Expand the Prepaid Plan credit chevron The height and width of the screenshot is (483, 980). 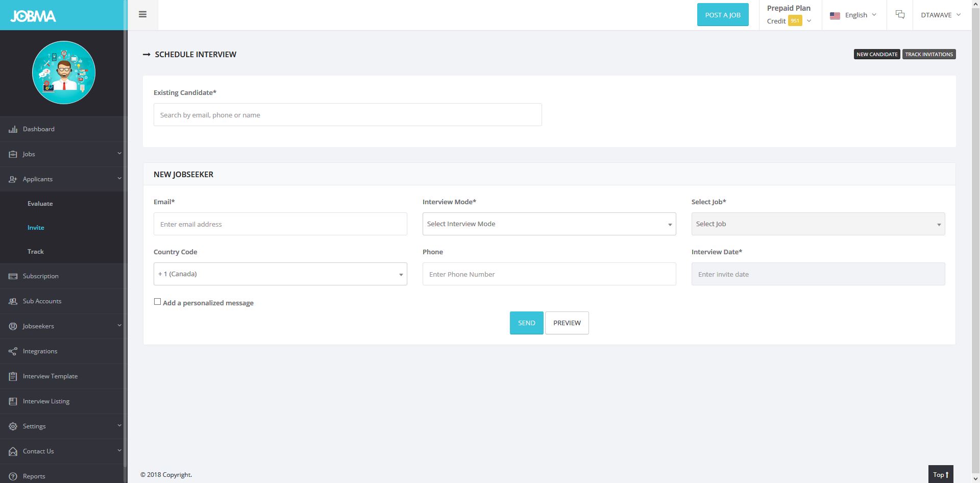click(809, 21)
